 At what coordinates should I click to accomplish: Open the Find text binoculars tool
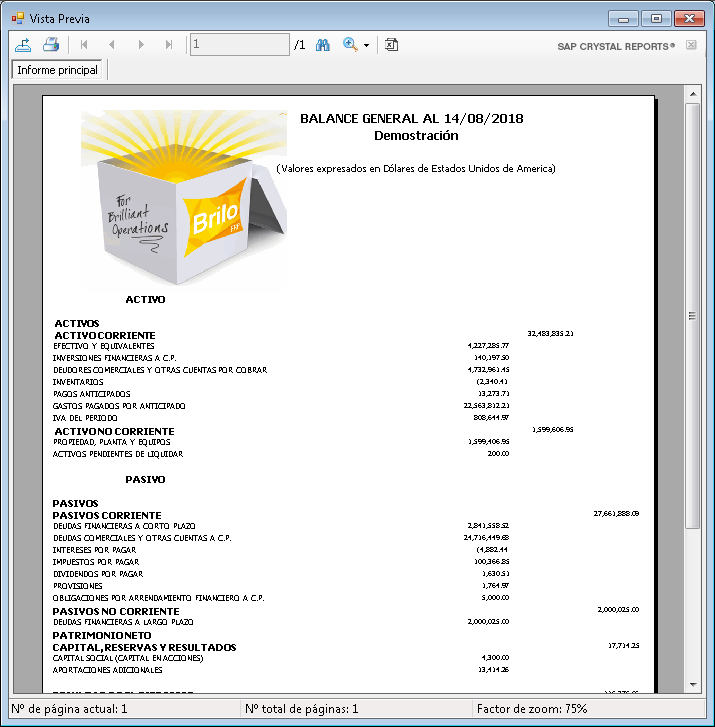(323, 45)
